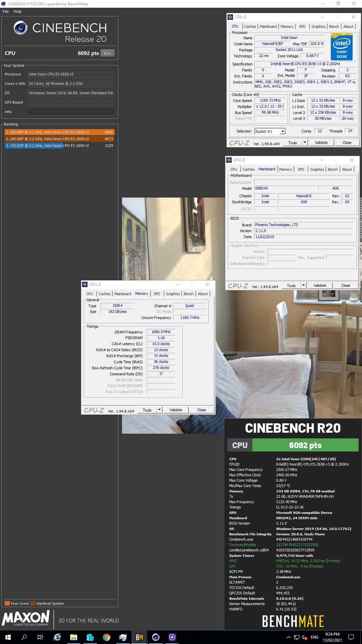This screenshot has height=644, width=362.
Task: Click the empty GFX Board field
Action: coord(71,102)
